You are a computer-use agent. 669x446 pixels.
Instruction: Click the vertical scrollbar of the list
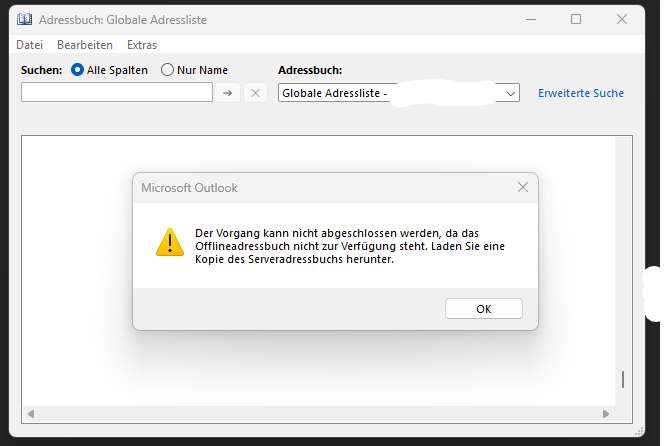pos(623,271)
